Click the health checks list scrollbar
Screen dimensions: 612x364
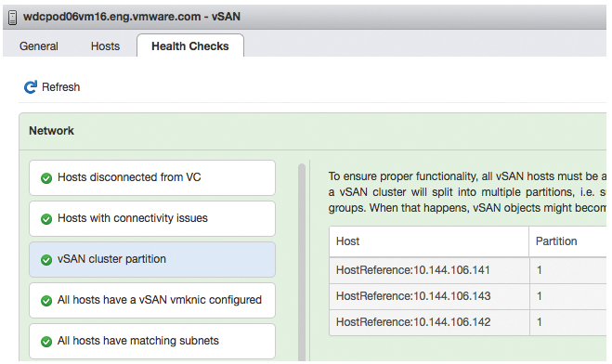coord(302,262)
